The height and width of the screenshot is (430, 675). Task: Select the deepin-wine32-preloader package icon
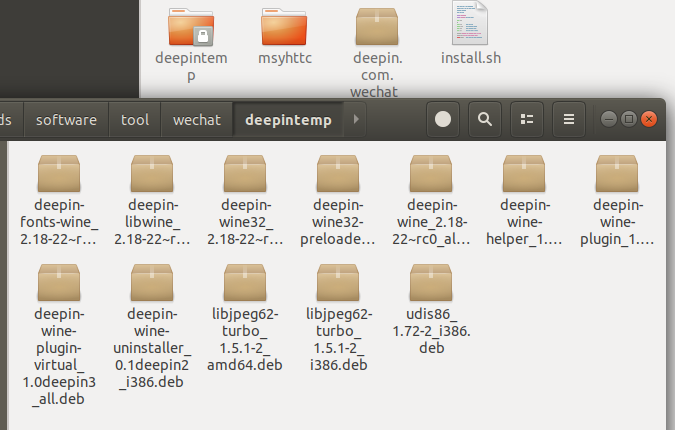click(338, 173)
